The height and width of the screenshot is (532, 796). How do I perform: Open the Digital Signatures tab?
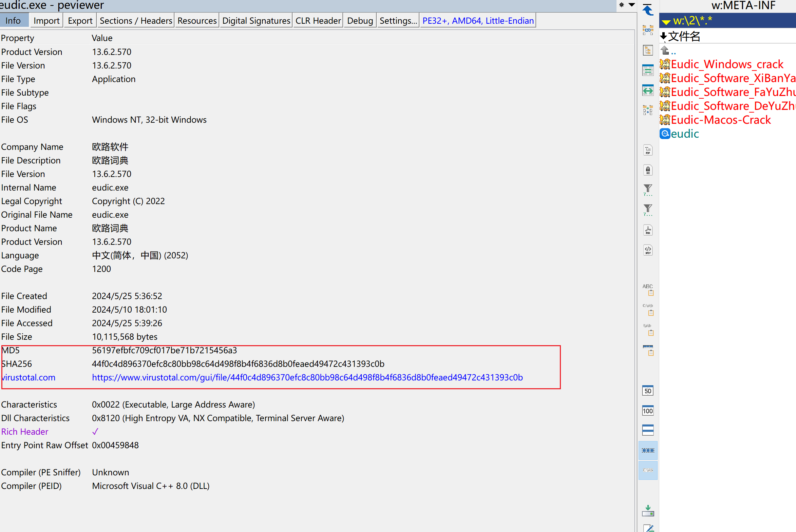point(256,21)
